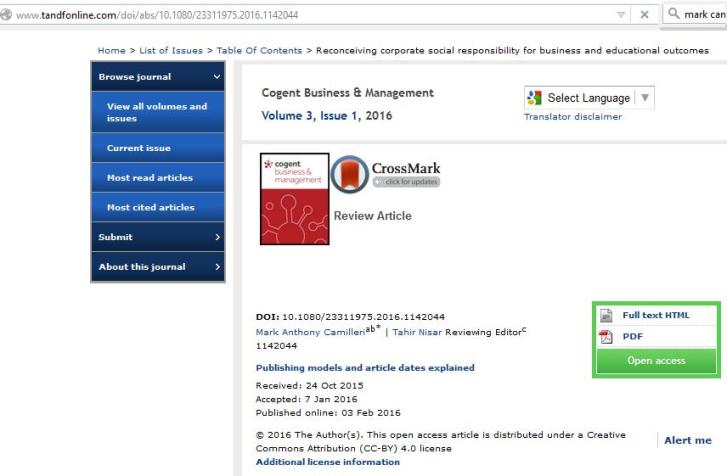727x476 pixels.
Task: Open Most read articles
Action: click(150, 178)
